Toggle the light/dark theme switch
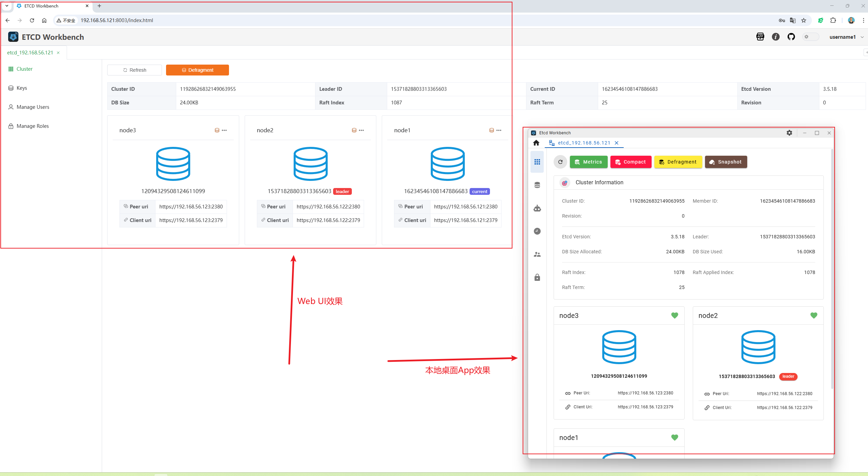The image size is (868, 476). 810,37
